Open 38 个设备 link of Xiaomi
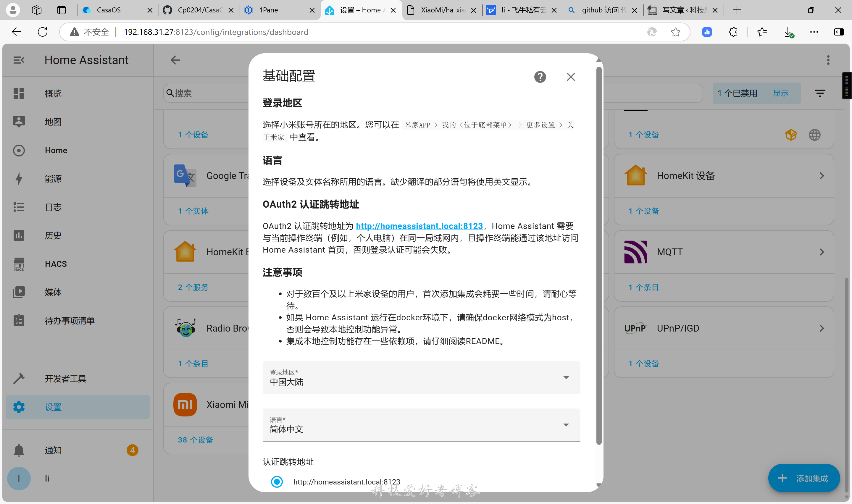The width and height of the screenshot is (852, 504). 196,440
